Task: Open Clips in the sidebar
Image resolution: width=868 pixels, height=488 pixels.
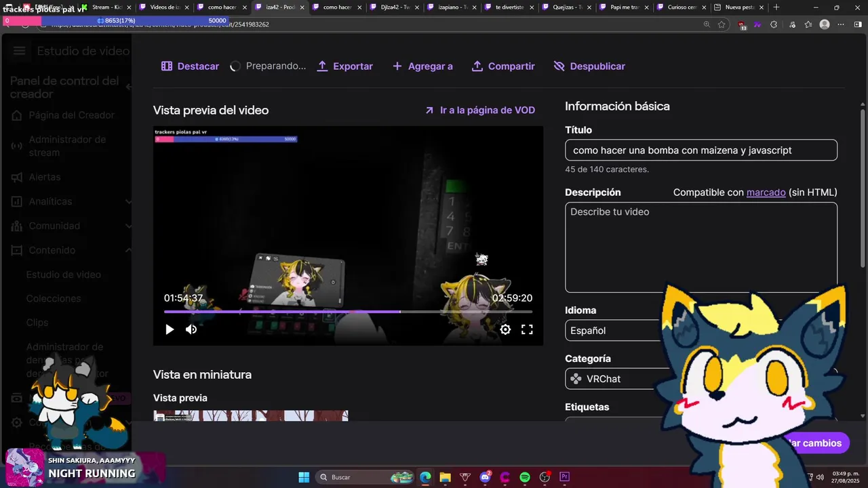Action: point(37,323)
